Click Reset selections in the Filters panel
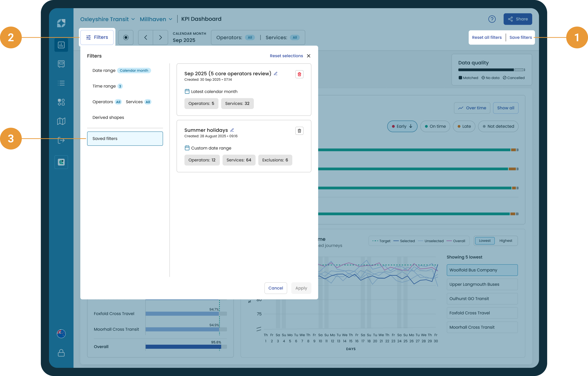The height and width of the screenshot is (376, 588). [x=286, y=56]
